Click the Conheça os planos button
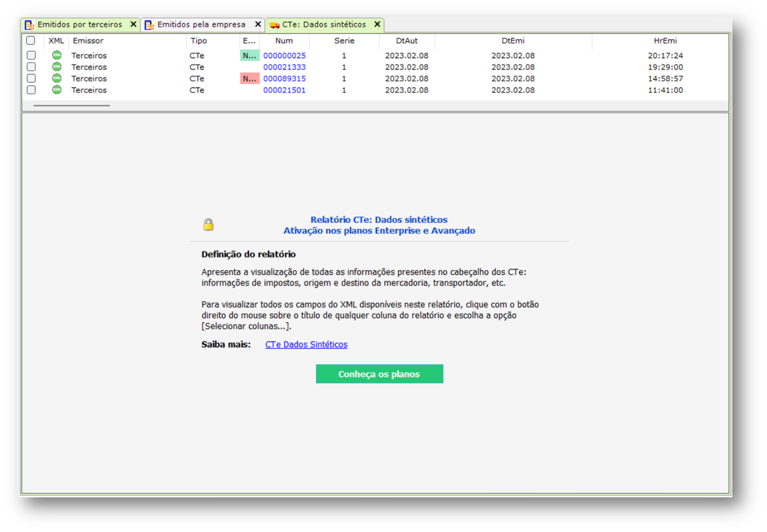The width and height of the screenshot is (767, 532). pyautogui.click(x=380, y=374)
